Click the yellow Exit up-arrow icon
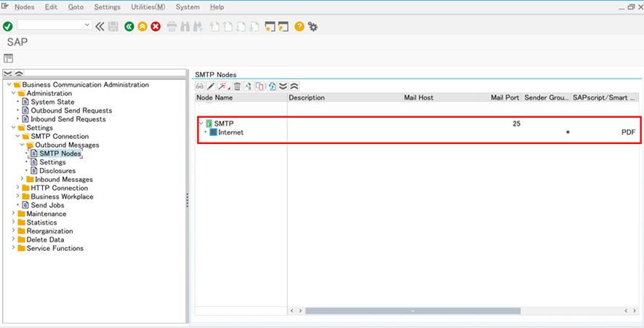The width and height of the screenshot is (644, 328). [x=142, y=26]
